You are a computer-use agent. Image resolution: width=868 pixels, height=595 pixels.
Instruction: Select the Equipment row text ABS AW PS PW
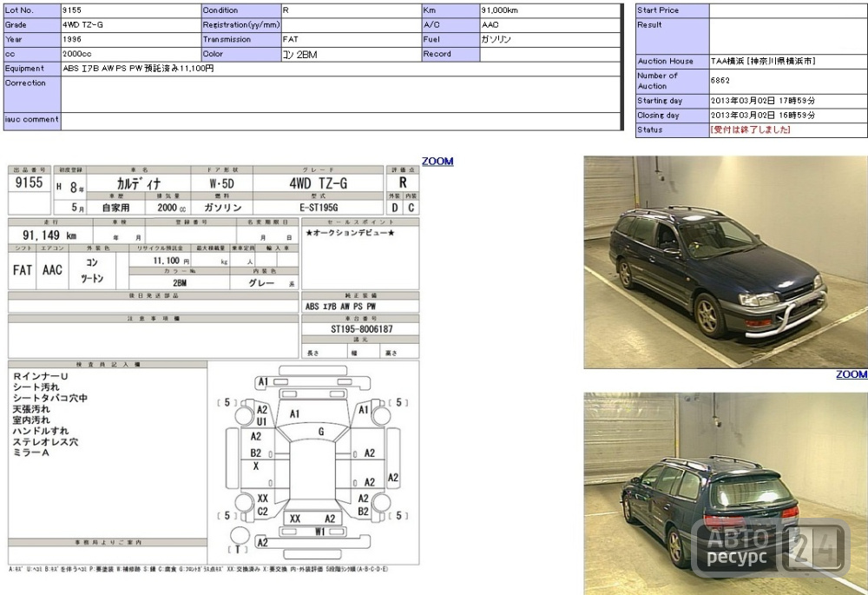pyautogui.click(x=138, y=69)
